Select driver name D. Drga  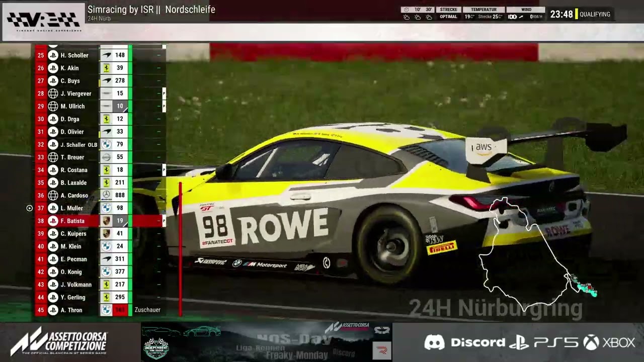click(x=70, y=119)
